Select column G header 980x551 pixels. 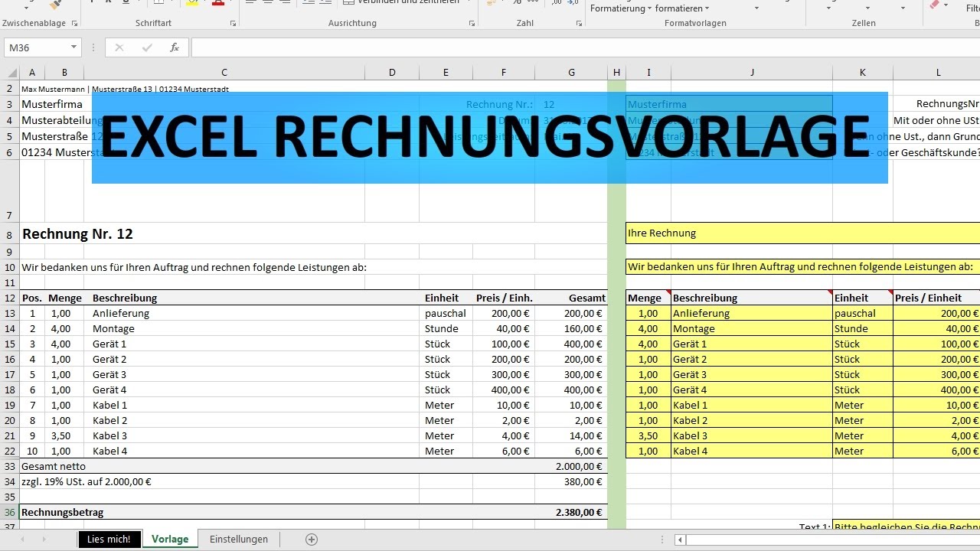point(571,73)
